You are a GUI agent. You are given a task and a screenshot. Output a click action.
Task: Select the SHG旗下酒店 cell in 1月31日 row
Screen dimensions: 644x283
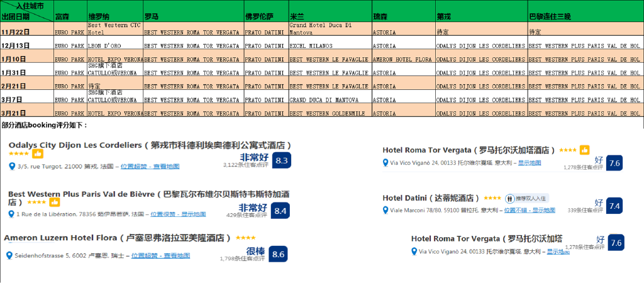tap(116, 70)
